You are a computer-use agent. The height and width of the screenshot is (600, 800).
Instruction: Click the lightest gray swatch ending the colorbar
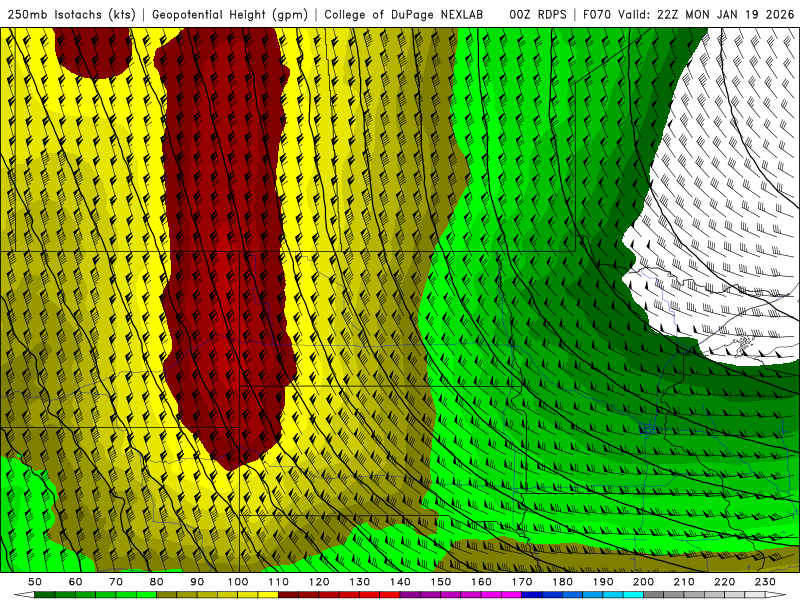pyautogui.click(x=755, y=595)
